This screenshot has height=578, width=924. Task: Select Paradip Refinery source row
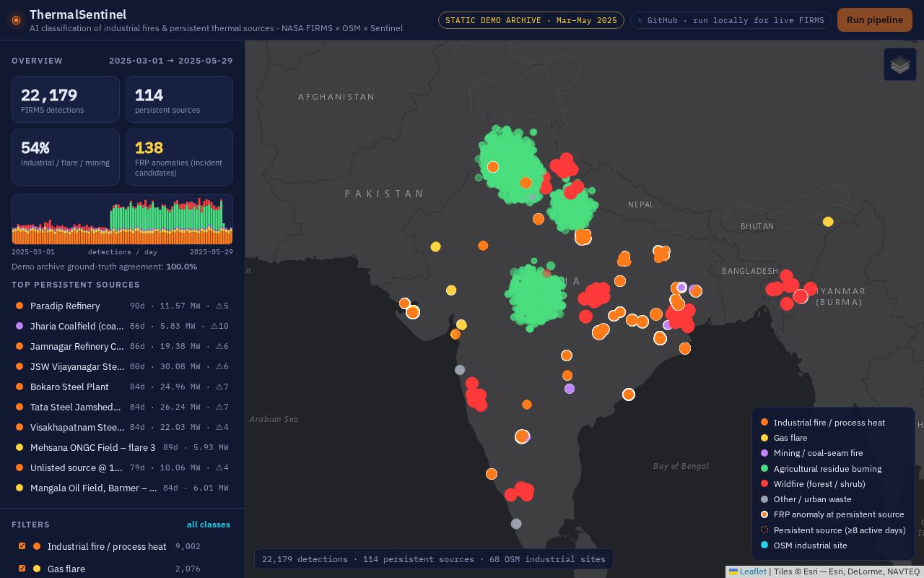click(x=122, y=306)
